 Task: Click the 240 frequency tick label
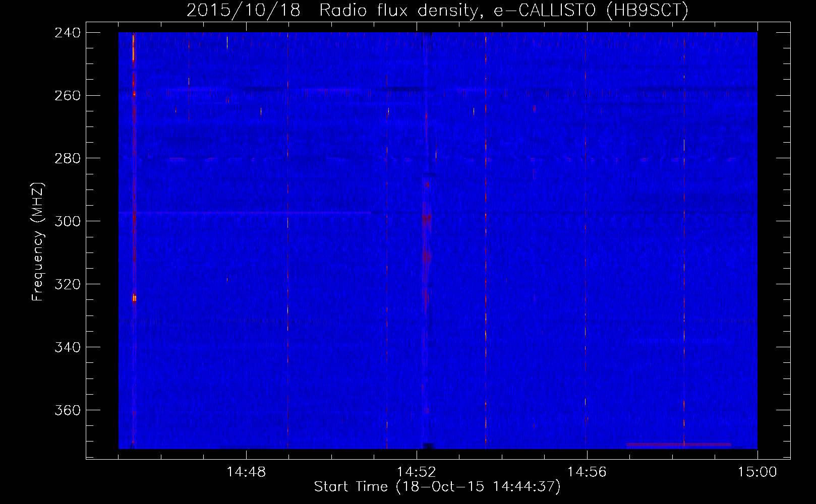68,33
